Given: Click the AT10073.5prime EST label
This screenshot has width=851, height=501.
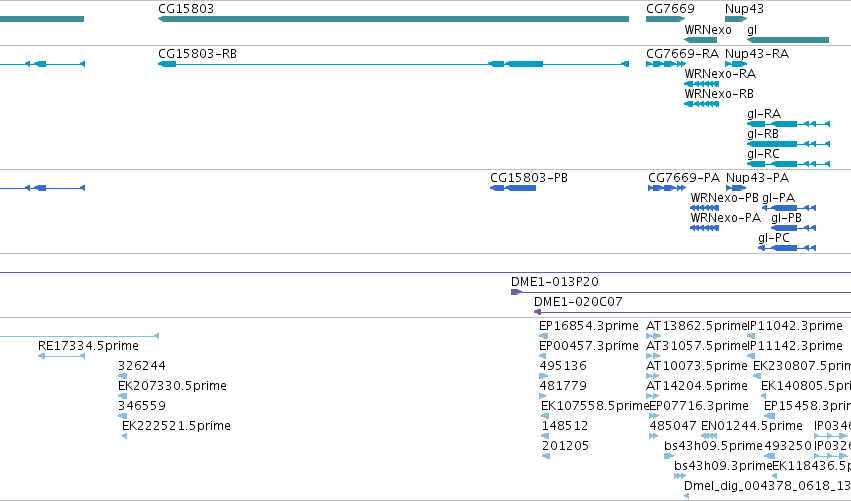Looking at the screenshot, I should click(x=697, y=366).
